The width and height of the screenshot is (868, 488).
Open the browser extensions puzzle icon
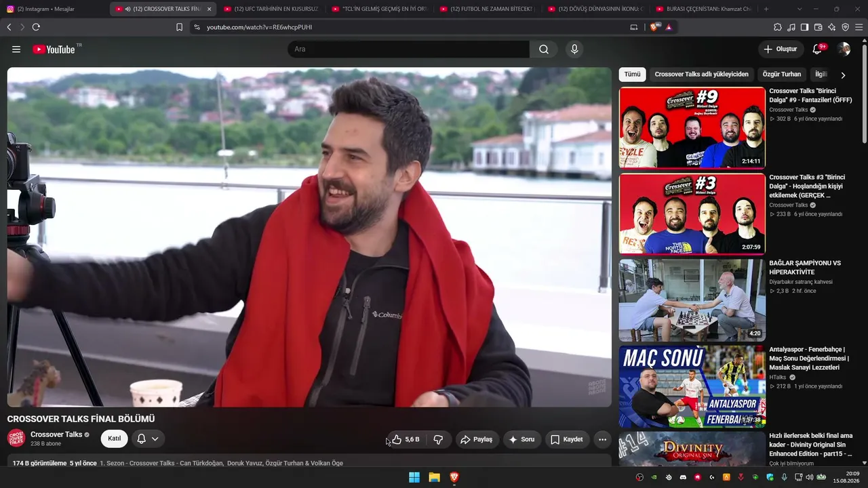tap(778, 27)
